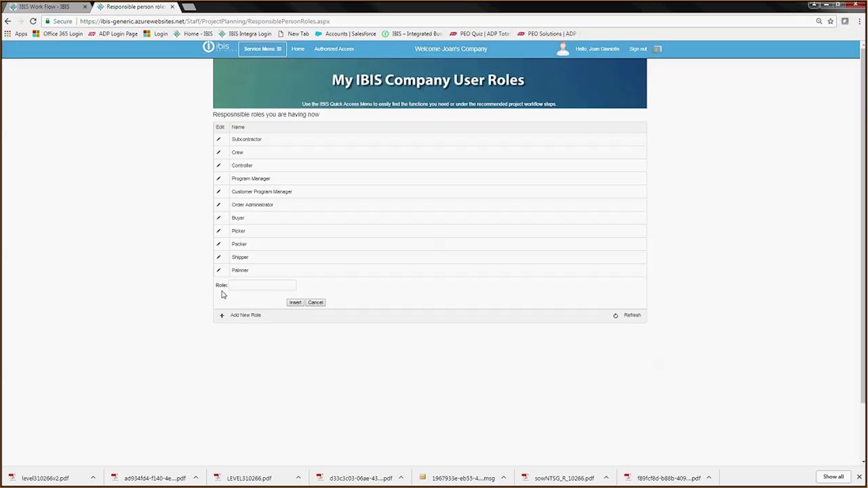Expand options for ad934fd4 pdf download
868x488 pixels.
click(x=195, y=478)
